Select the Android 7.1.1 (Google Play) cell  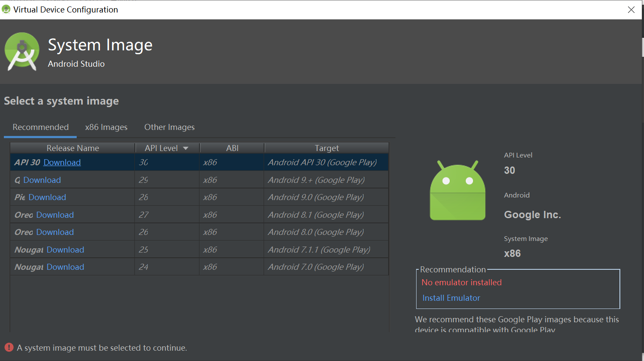tap(326, 250)
